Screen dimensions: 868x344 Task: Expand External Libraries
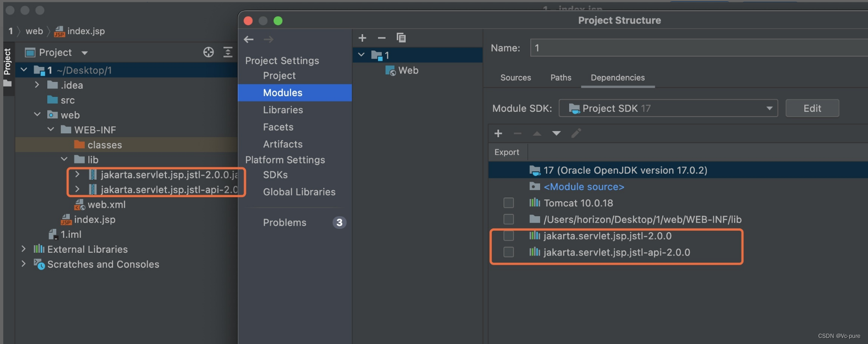(23, 249)
